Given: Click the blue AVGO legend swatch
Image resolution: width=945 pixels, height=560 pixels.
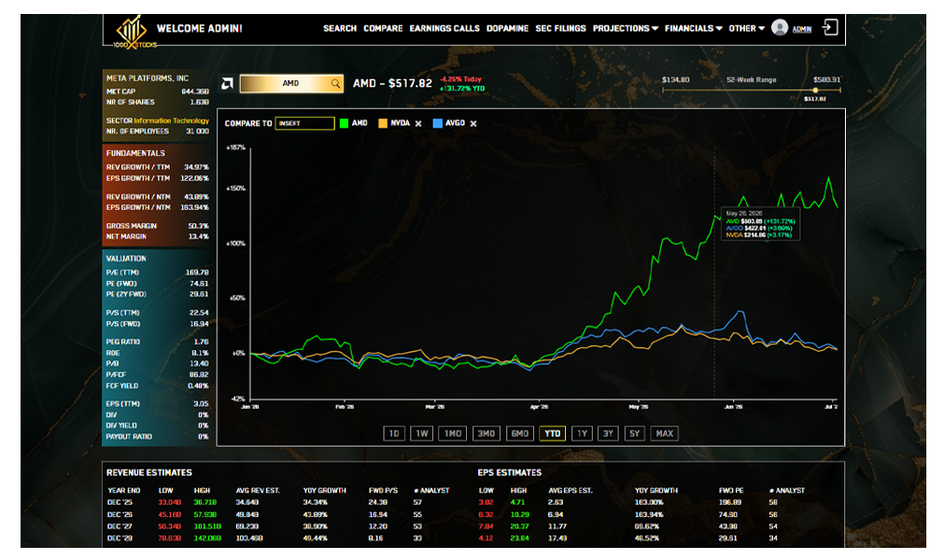Looking at the screenshot, I should coord(438,123).
